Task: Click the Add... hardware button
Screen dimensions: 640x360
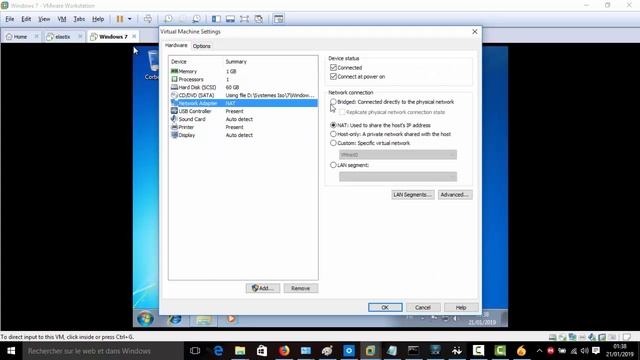Action: 263,288
